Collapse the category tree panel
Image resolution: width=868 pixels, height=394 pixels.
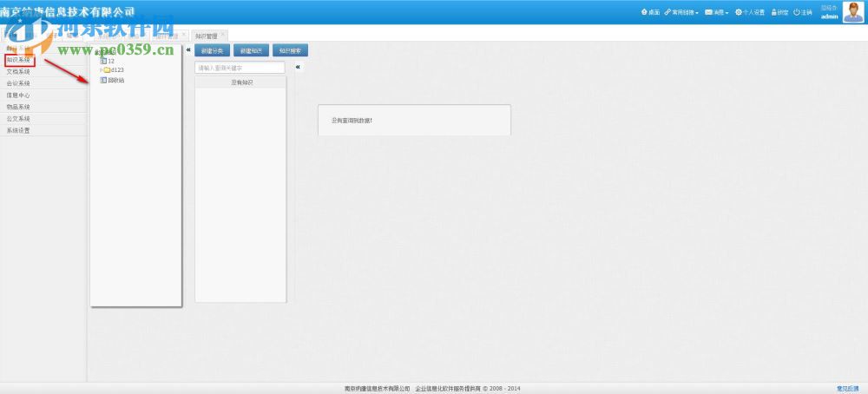point(188,50)
